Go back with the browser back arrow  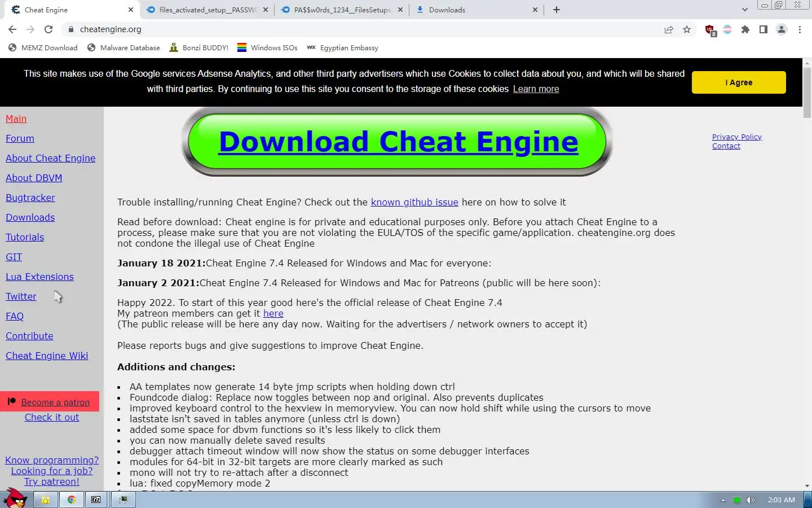[12, 29]
